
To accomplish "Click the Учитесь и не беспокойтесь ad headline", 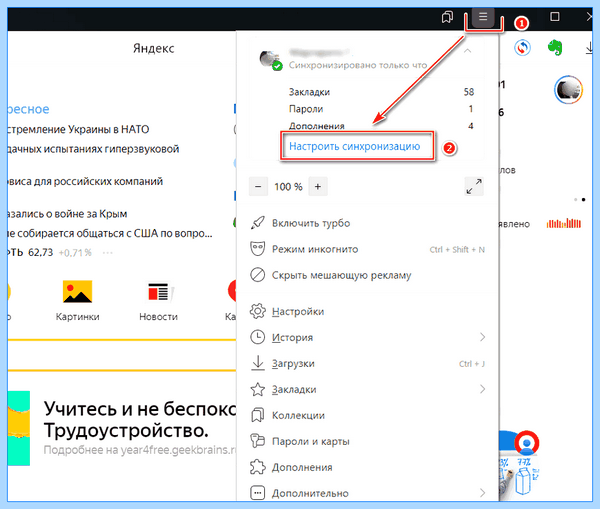I will (x=140, y=420).
